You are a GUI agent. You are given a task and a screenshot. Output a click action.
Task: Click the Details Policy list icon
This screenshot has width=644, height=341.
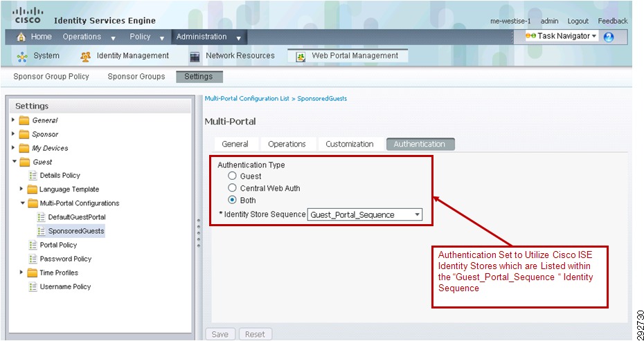[x=33, y=176]
